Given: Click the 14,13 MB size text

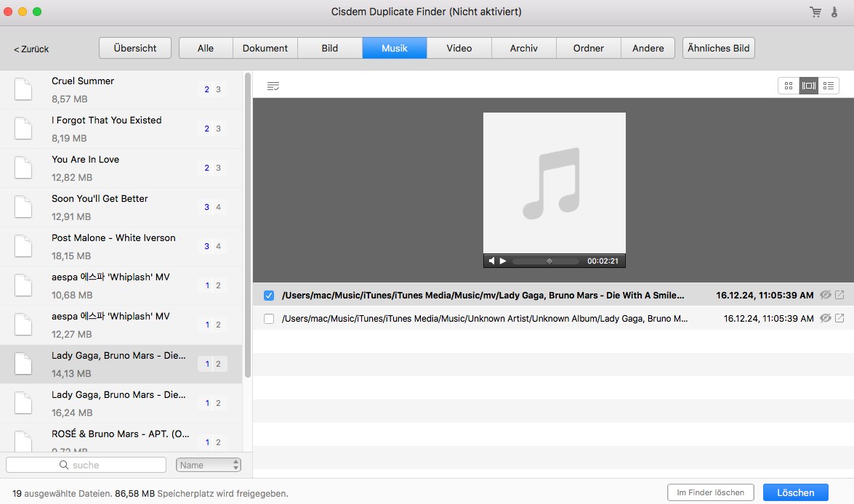Looking at the screenshot, I should [71, 373].
